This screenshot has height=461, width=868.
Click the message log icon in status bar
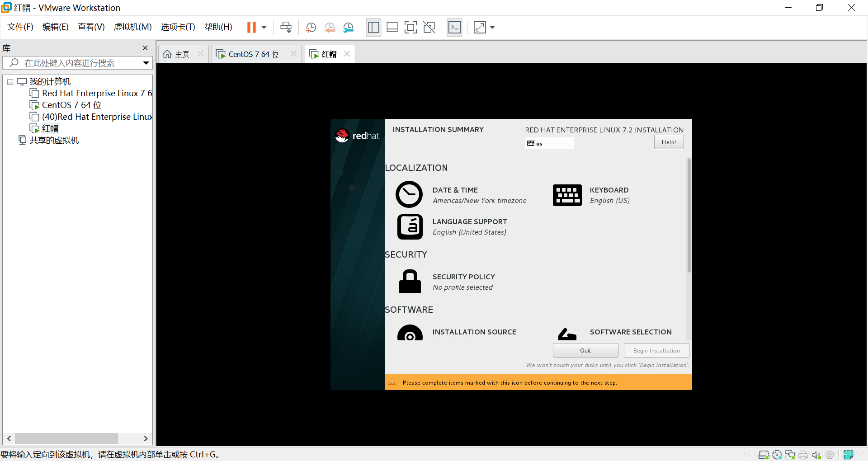coord(849,454)
